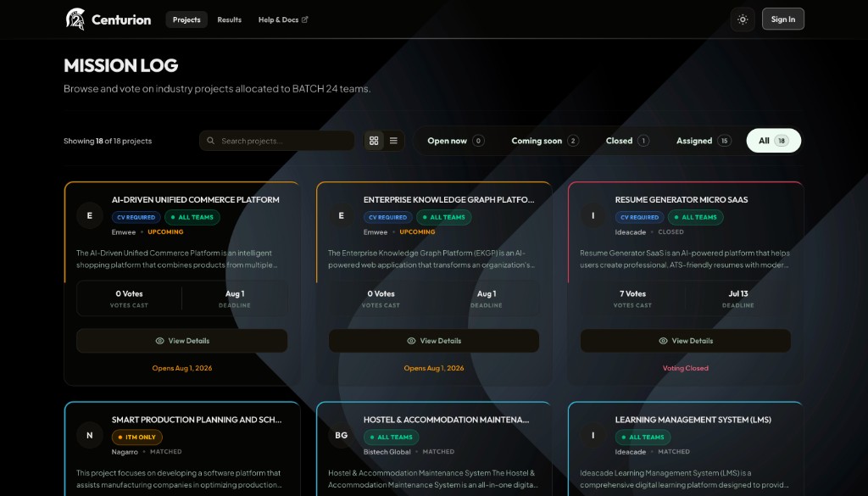The width and height of the screenshot is (868, 496).
Task: Click the N avatar on Smart Production card
Action: [x=90, y=436]
